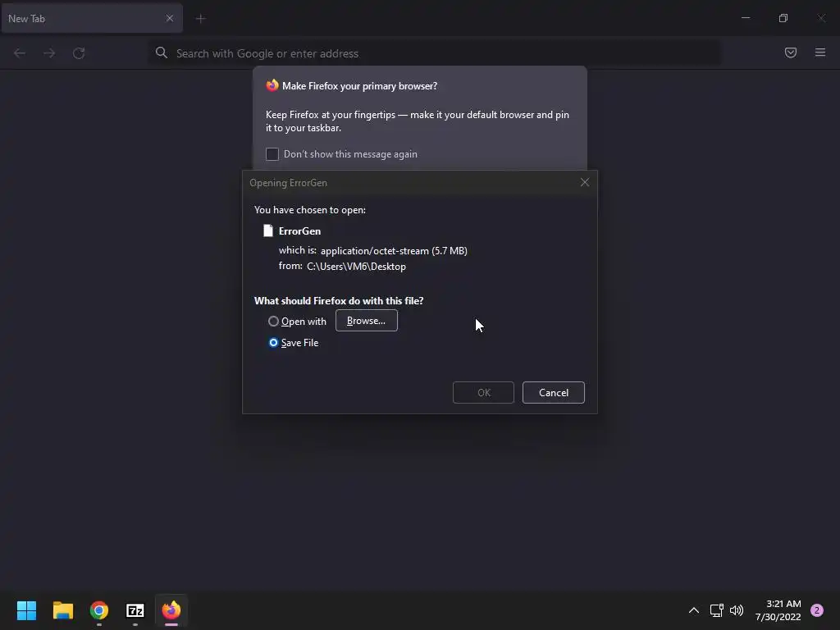Open the Firefox hamburger application menu
Viewport: 840px width, 630px height.
click(820, 52)
